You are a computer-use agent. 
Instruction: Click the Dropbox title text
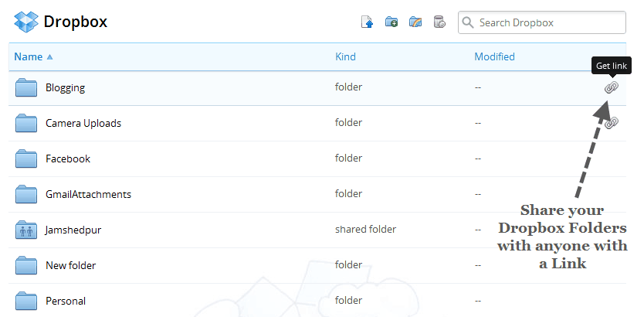[75, 22]
